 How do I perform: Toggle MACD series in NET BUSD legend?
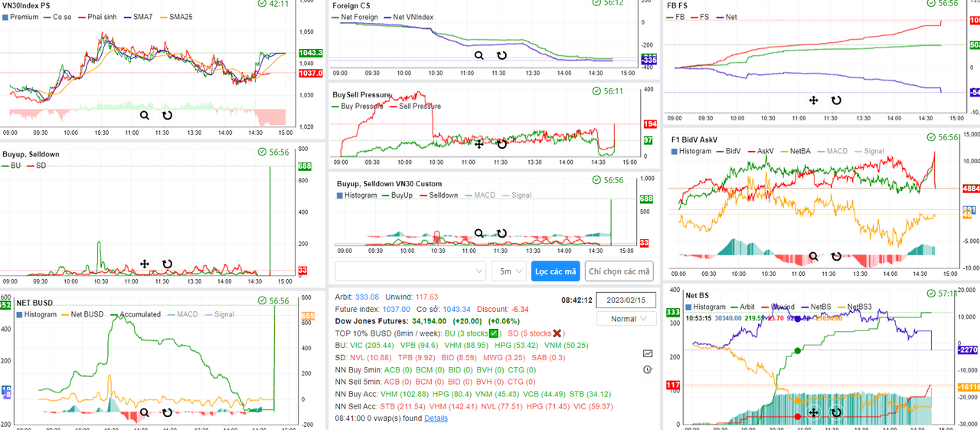coord(181,314)
